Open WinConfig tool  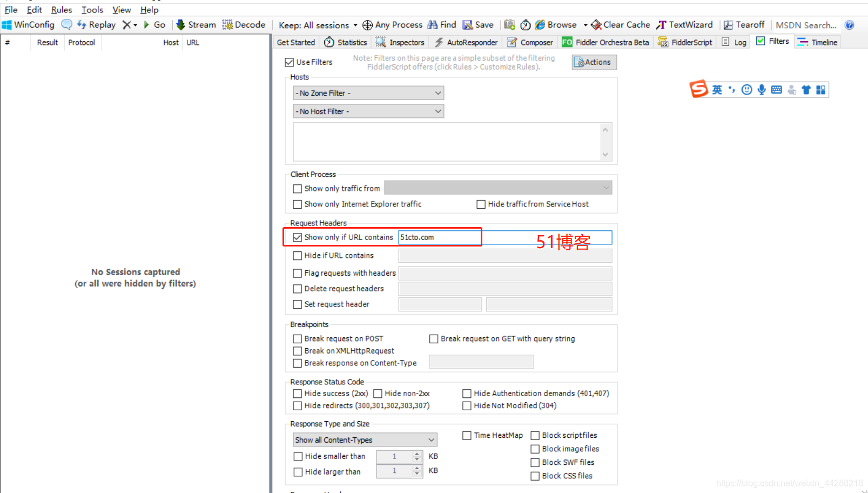pyautogui.click(x=29, y=25)
